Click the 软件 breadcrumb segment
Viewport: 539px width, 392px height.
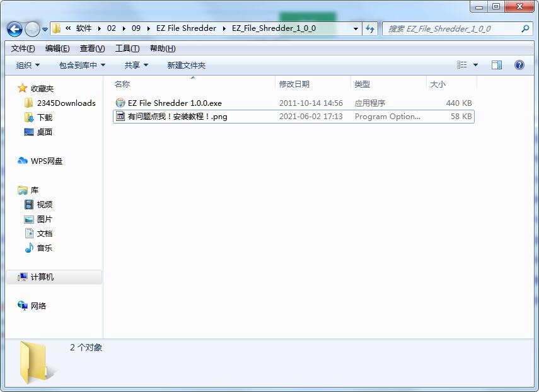pyautogui.click(x=84, y=28)
